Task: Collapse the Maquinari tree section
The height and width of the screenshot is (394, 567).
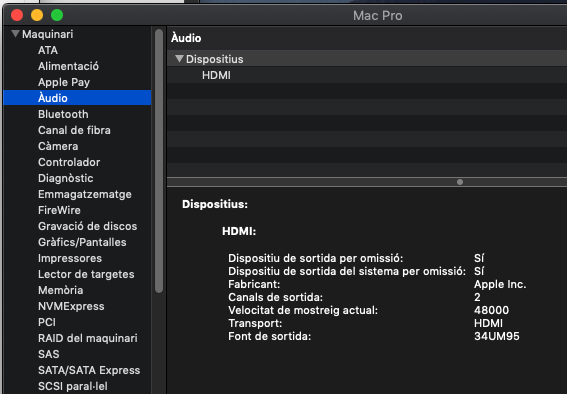Action: click(x=15, y=34)
